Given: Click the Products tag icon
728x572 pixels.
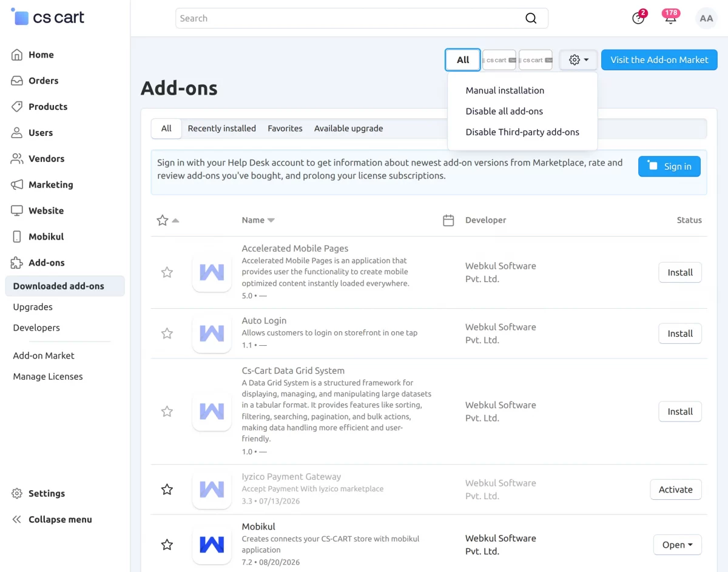Looking at the screenshot, I should 17,107.
